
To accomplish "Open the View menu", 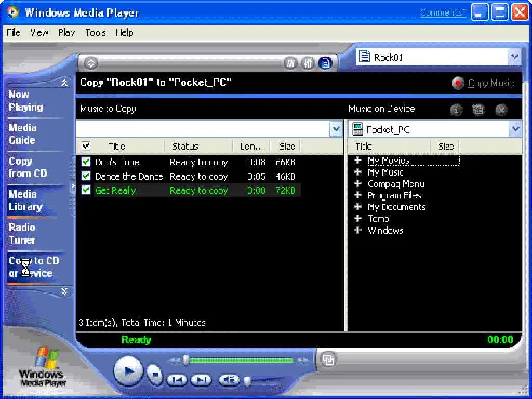I will pos(39,33).
